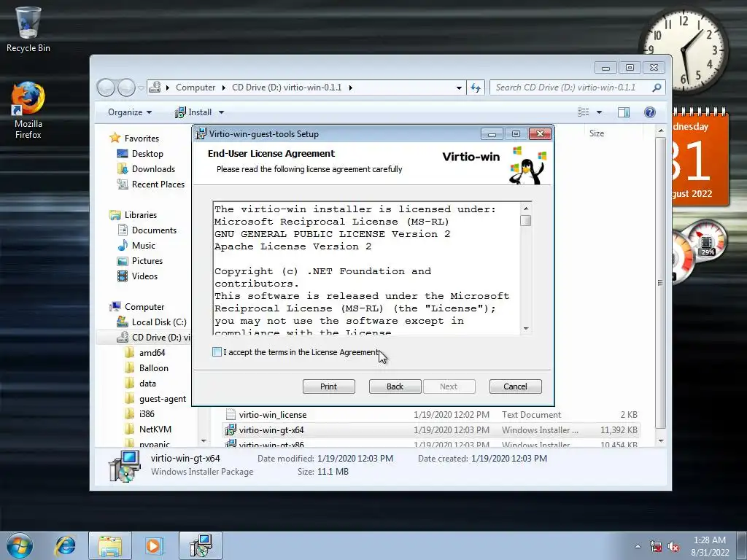
Task: Launch Internet Explorer from the taskbar
Action: [x=65, y=545]
